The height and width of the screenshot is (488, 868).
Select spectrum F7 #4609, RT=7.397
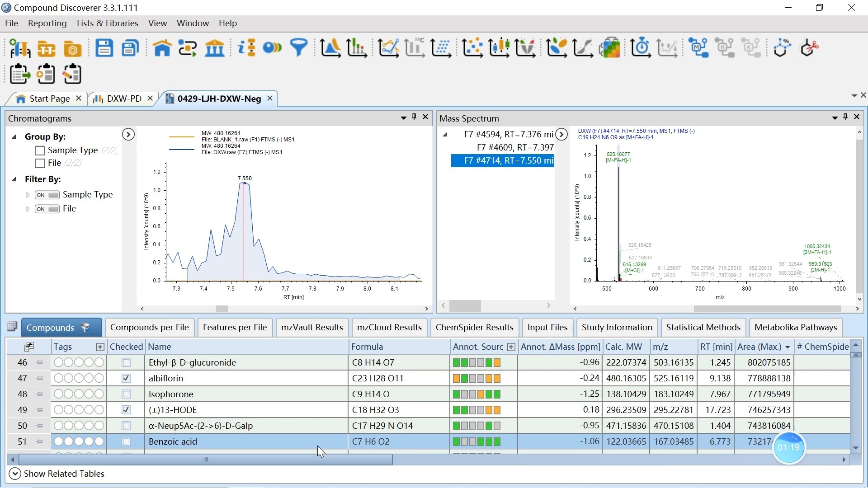(514, 147)
